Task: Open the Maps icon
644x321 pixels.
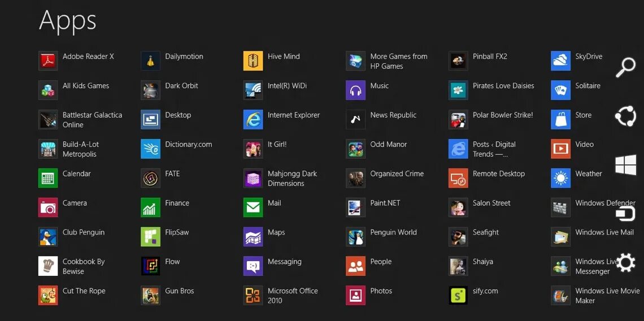Action: (253, 237)
